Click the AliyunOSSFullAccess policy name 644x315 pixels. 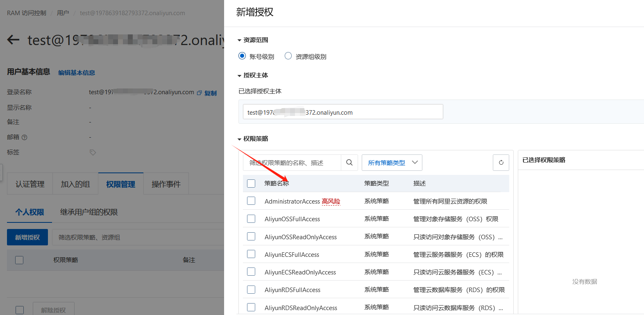292,219
